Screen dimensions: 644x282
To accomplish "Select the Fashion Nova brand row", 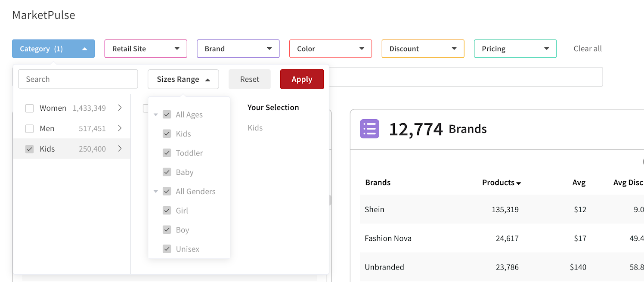I will pyautogui.click(x=502, y=238).
